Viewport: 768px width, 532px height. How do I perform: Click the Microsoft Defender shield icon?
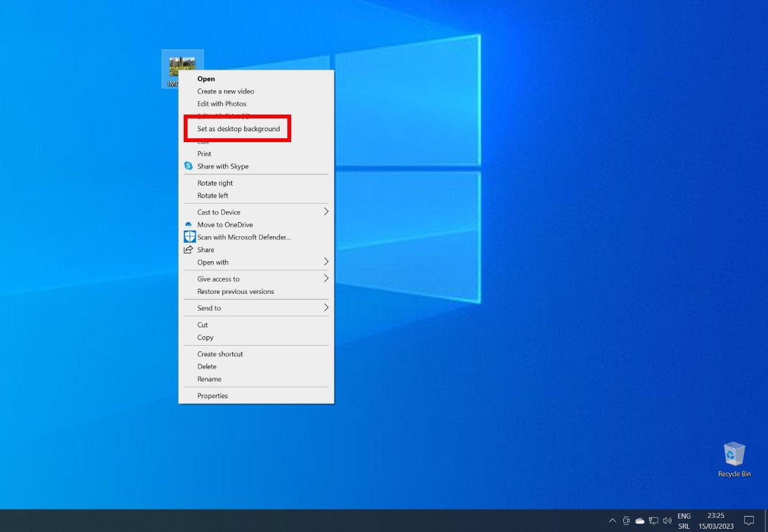189,237
